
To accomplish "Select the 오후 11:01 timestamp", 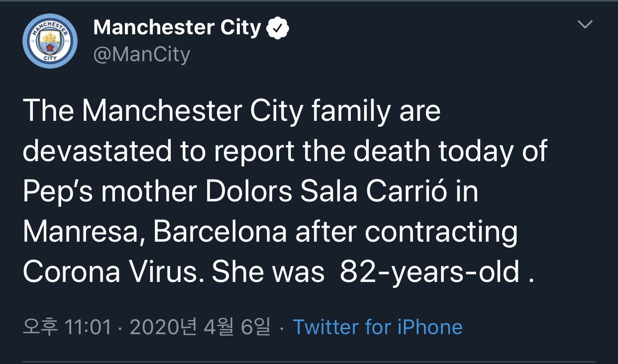I will coord(67,327).
